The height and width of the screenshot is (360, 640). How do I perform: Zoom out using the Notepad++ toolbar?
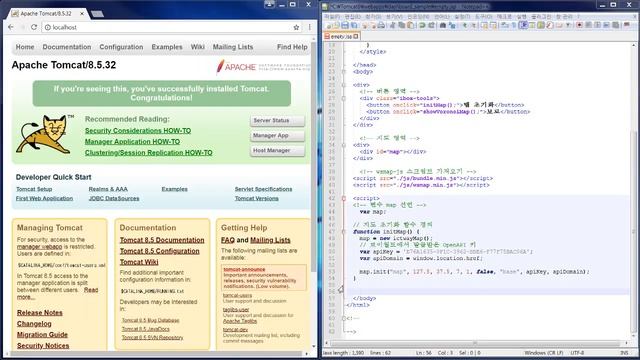474,25
